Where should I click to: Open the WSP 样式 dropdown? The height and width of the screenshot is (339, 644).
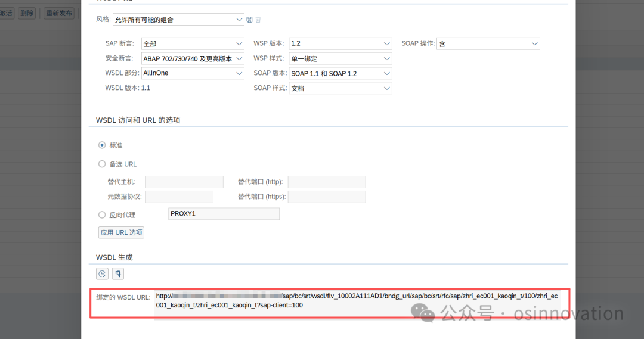[340, 59]
